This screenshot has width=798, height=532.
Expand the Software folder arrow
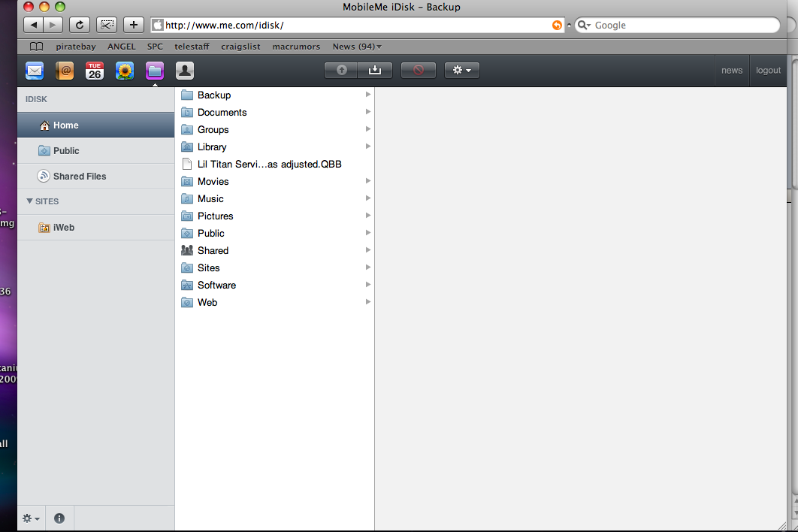(368, 285)
